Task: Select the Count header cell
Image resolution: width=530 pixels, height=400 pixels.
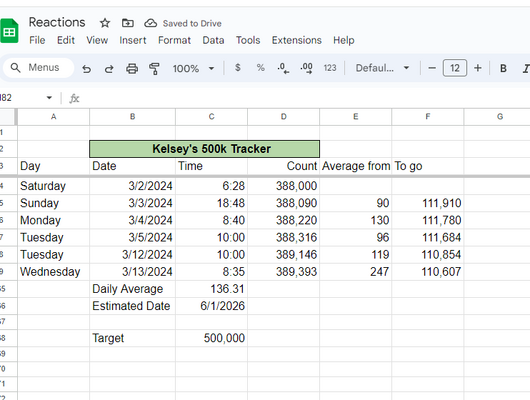Action: 284,166
